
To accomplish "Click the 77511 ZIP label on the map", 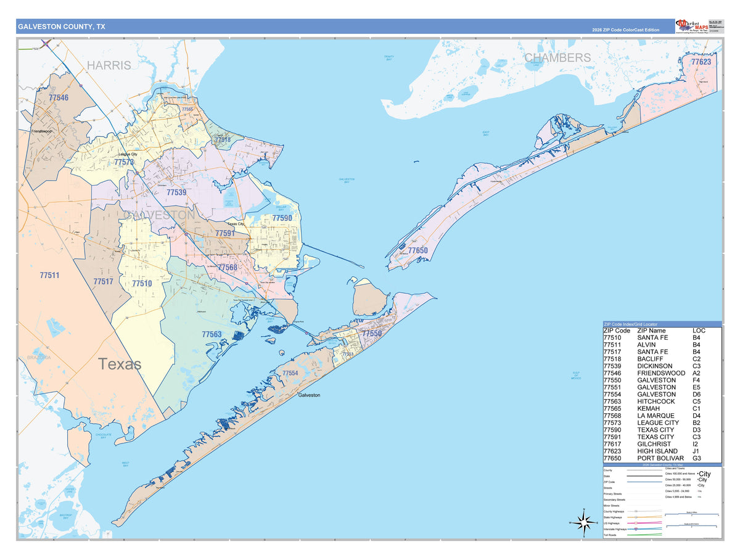I will point(49,275).
